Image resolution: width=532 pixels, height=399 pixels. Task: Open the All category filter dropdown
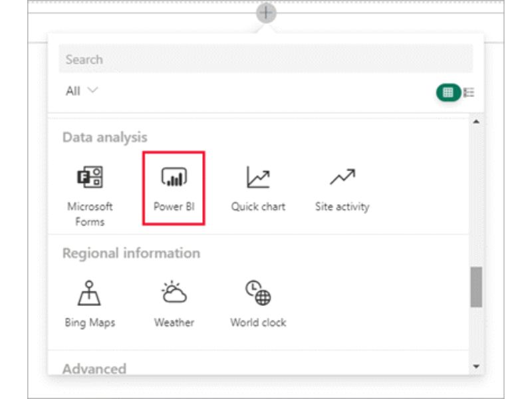pos(82,91)
